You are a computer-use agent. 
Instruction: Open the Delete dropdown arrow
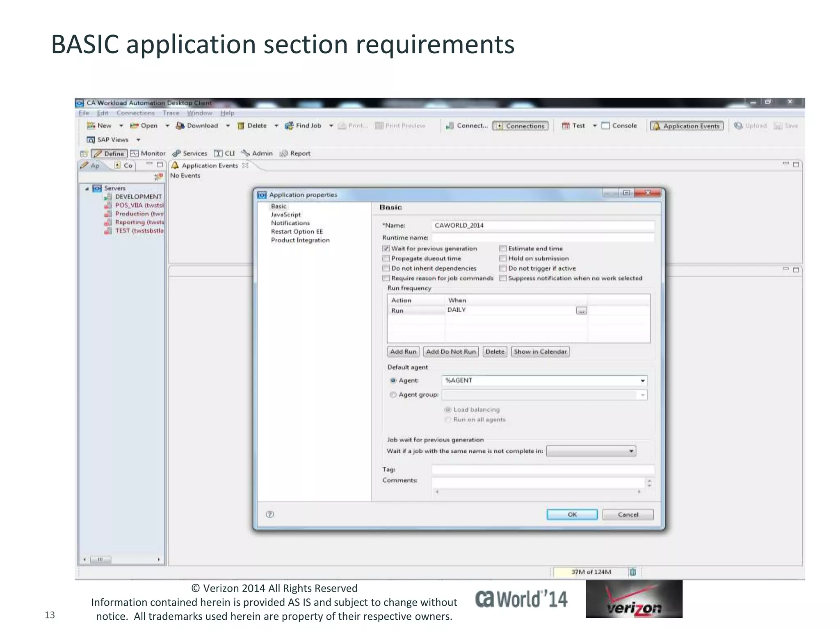(276, 126)
